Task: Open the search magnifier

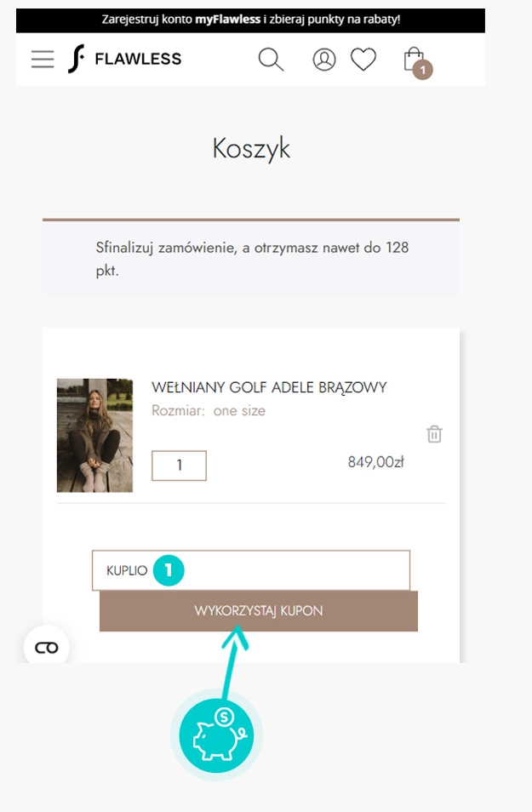Action: pyautogui.click(x=271, y=60)
